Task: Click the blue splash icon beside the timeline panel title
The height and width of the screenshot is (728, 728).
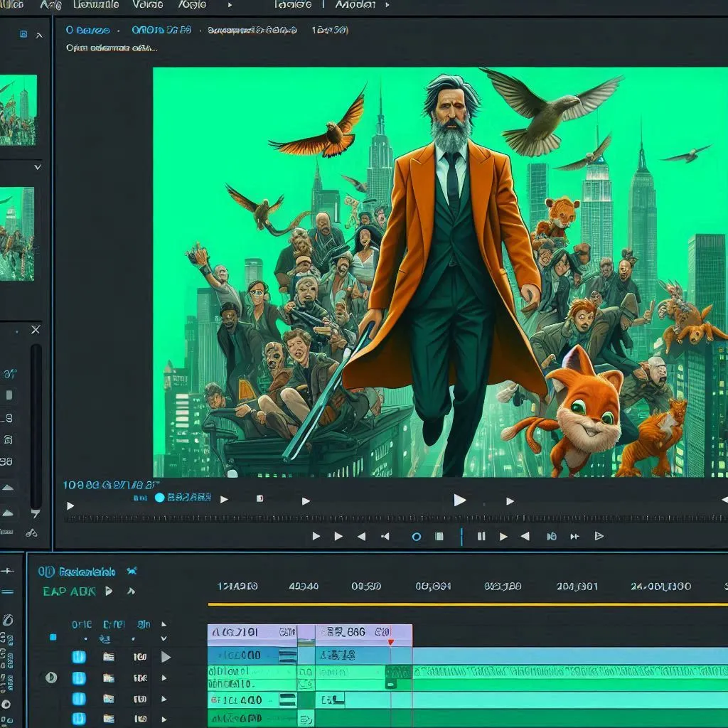Action: point(132,571)
